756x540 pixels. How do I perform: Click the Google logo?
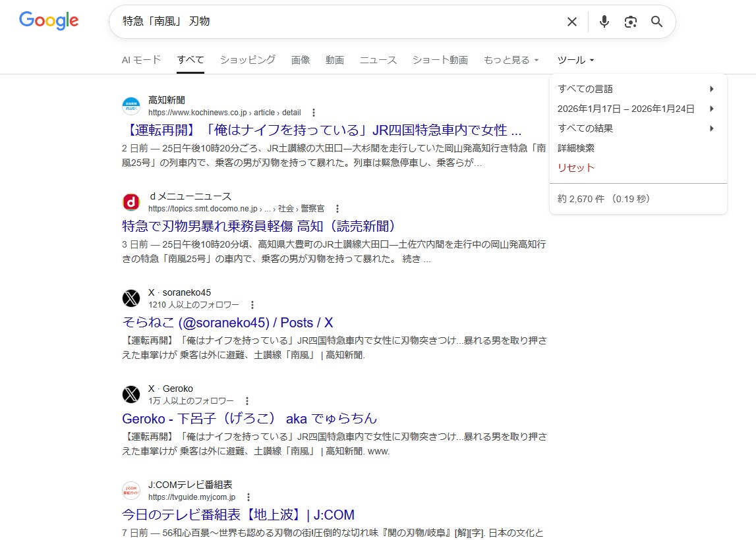[x=49, y=21]
